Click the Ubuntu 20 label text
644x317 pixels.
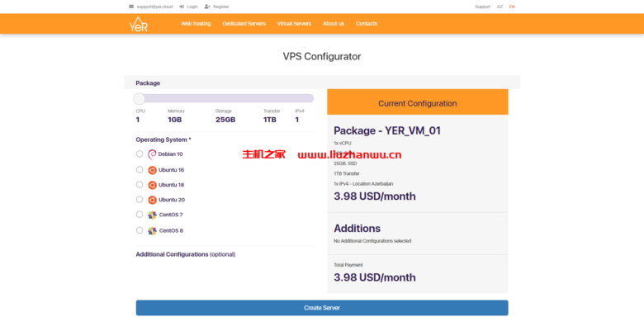click(172, 200)
